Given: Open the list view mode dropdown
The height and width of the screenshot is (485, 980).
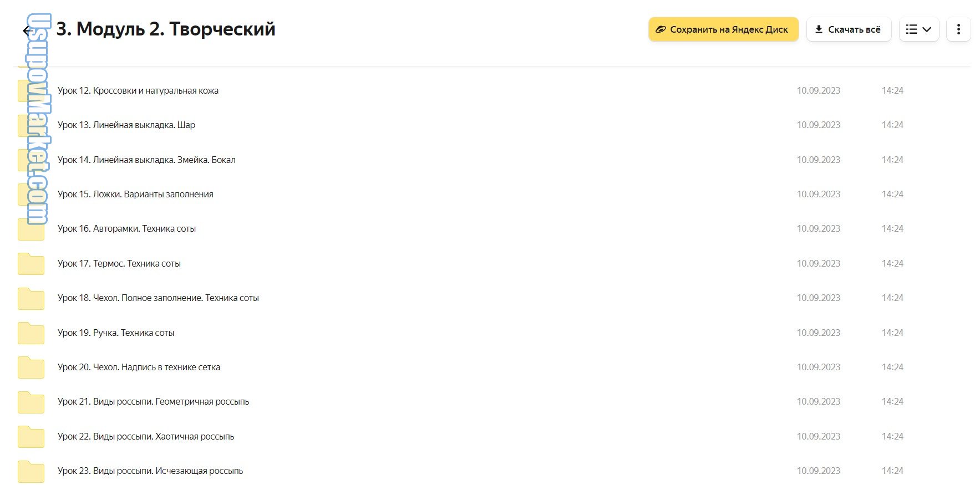Looking at the screenshot, I should click(918, 29).
